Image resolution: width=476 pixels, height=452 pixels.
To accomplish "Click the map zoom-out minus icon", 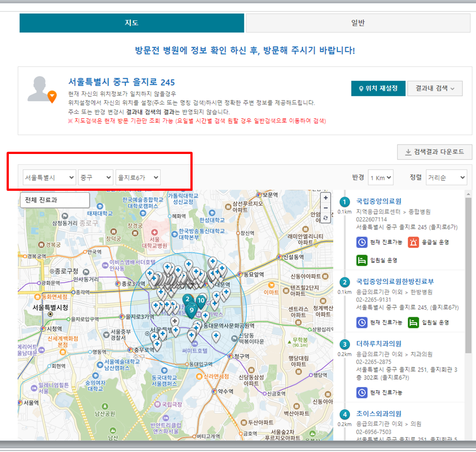I will (x=325, y=209).
